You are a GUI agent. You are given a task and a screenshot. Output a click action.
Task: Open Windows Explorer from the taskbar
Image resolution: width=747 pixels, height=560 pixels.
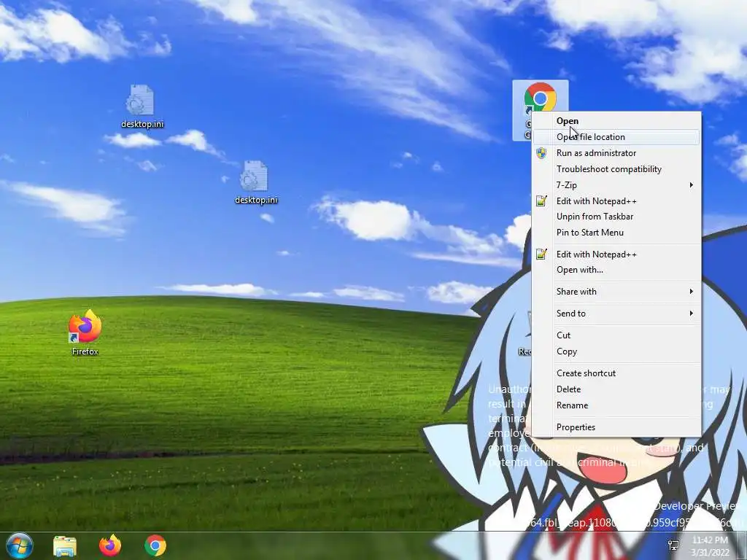(x=65, y=546)
